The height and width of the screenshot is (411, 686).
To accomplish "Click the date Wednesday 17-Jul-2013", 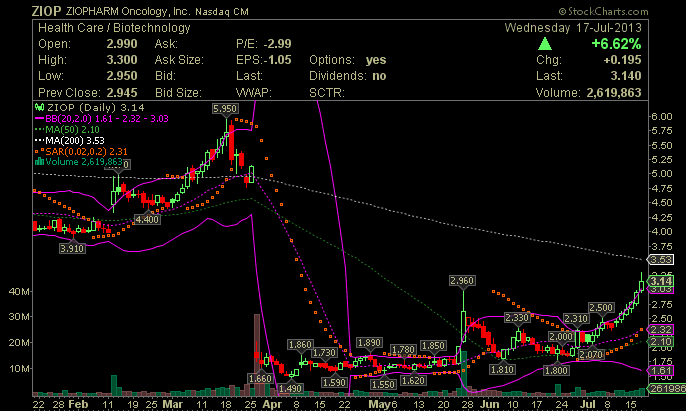I will 573,28.
